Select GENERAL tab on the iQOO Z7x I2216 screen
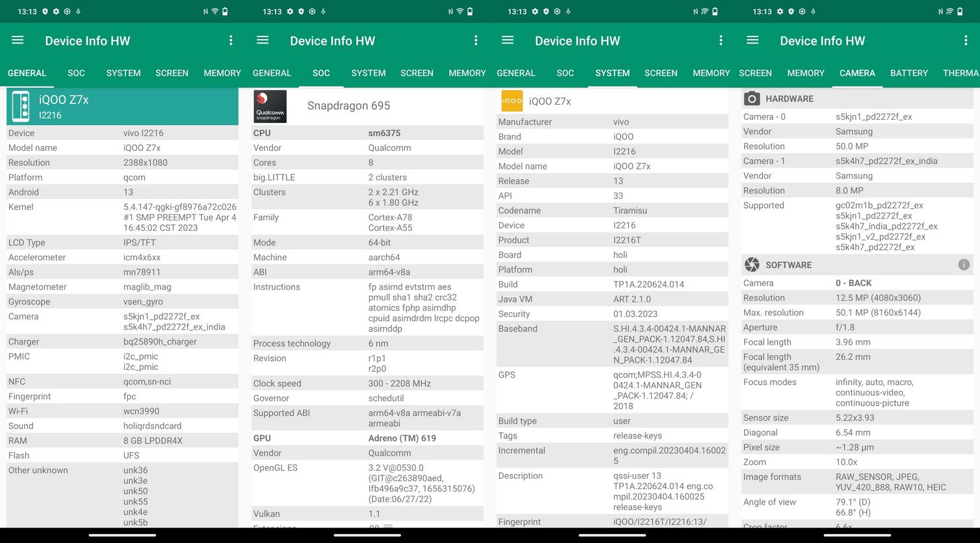This screenshot has width=980, height=543. [27, 73]
